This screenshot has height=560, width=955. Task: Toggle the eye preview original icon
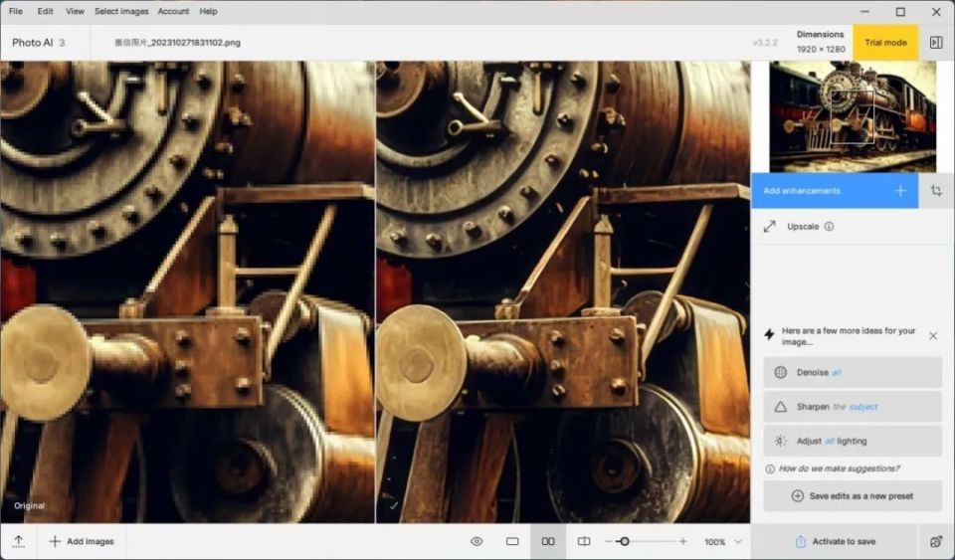click(477, 541)
